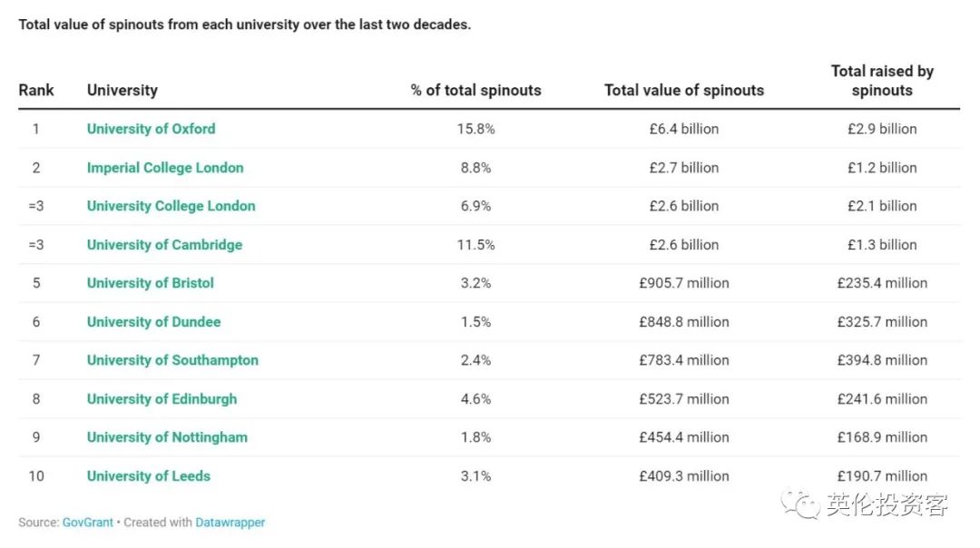Open the University of Edinburgh link

tap(162, 399)
